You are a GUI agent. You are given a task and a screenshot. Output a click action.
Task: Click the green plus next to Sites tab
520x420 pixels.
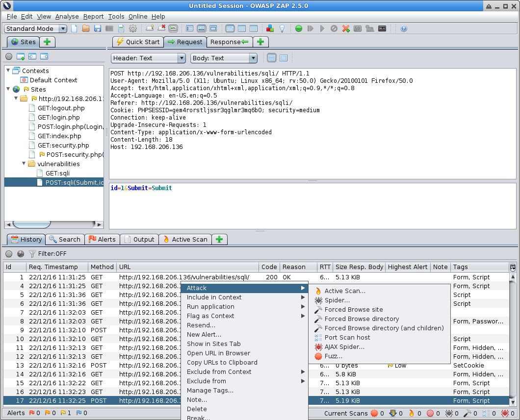pos(47,42)
